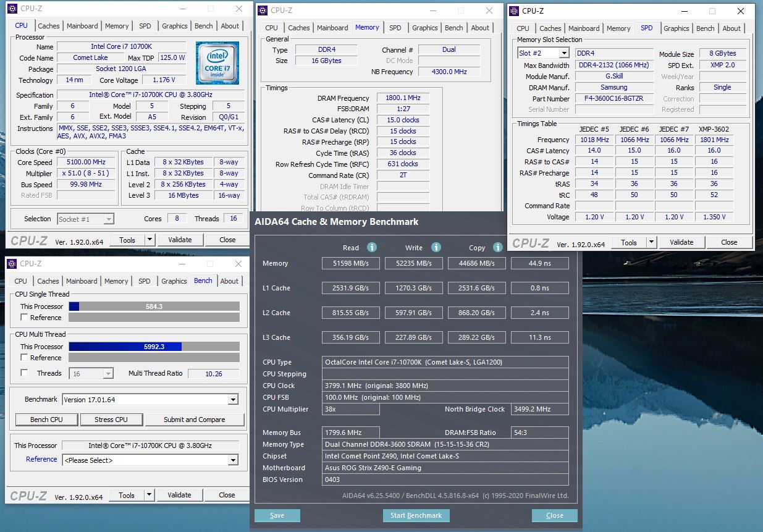This screenshot has width=763, height=532.
Task: Click Motherboard Asus ROG Strix Z490-E Gaming
Action: tap(445, 468)
